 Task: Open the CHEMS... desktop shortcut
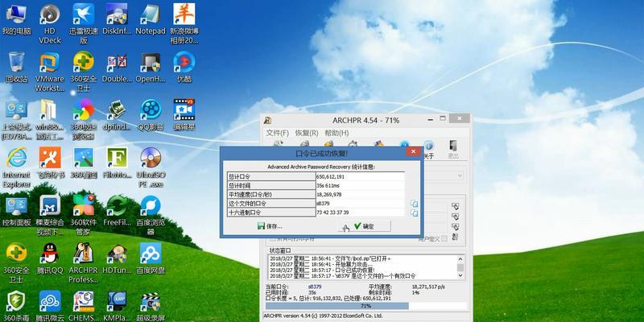(84, 306)
